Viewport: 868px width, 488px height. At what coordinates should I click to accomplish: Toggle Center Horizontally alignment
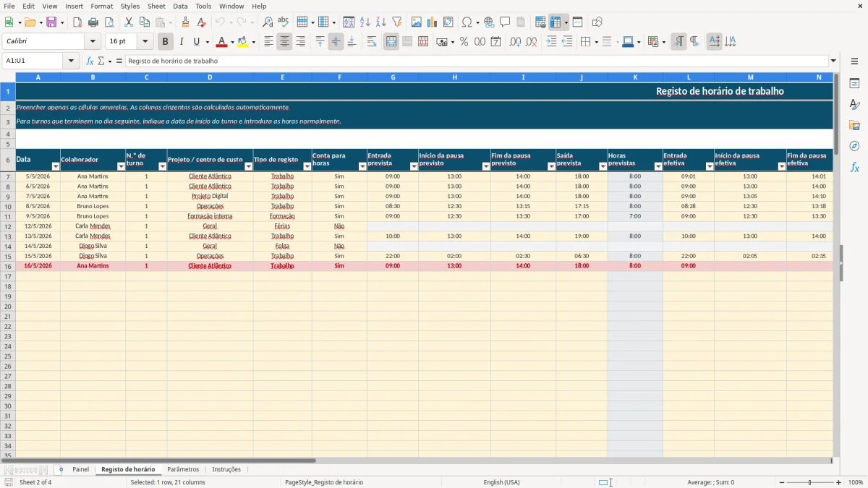[284, 42]
